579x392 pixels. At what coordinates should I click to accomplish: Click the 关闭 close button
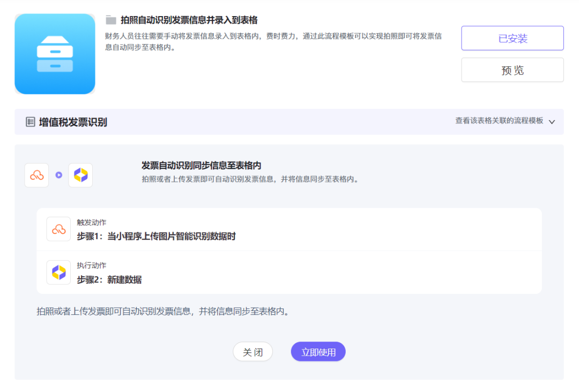(253, 352)
